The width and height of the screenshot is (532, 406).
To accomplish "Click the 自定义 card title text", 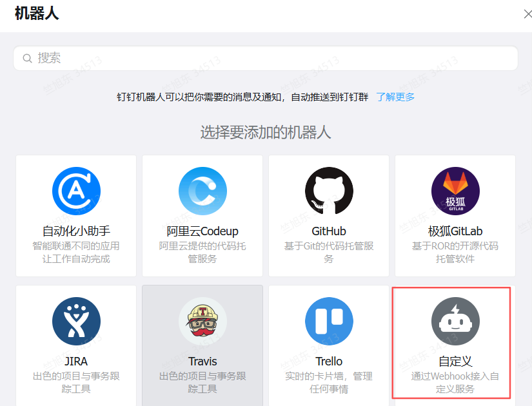I will click(x=455, y=361).
